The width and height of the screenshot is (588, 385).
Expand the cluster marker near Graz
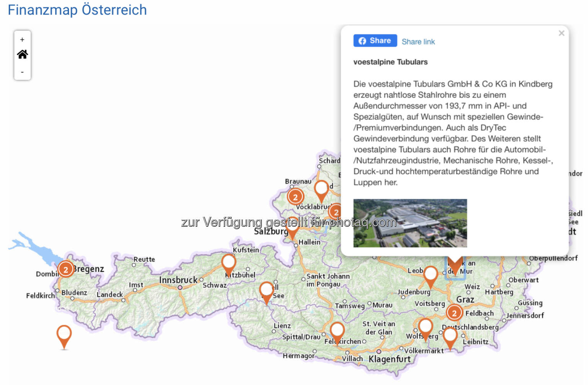pyautogui.click(x=454, y=313)
